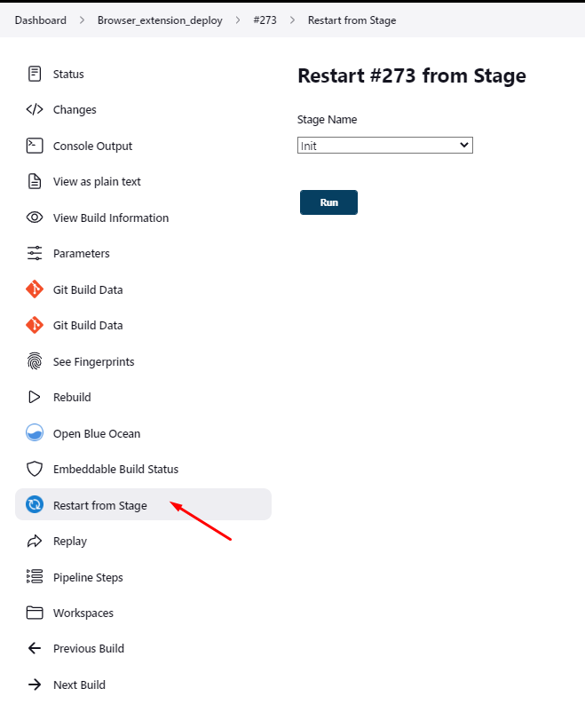Expand the Parameters sidebar entry
The image size is (585, 728).
coord(82,253)
